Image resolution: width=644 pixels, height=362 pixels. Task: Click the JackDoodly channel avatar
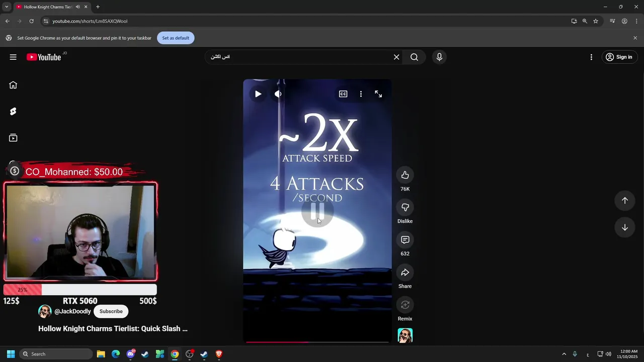click(45, 311)
